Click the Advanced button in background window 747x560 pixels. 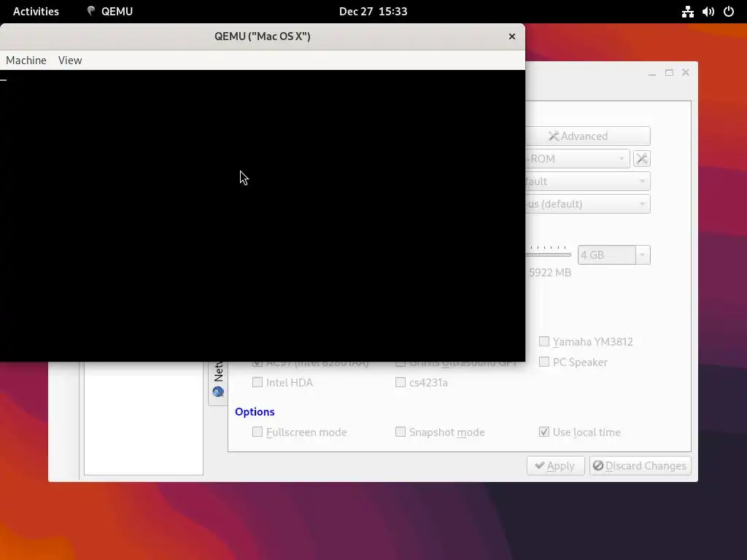click(x=587, y=136)
